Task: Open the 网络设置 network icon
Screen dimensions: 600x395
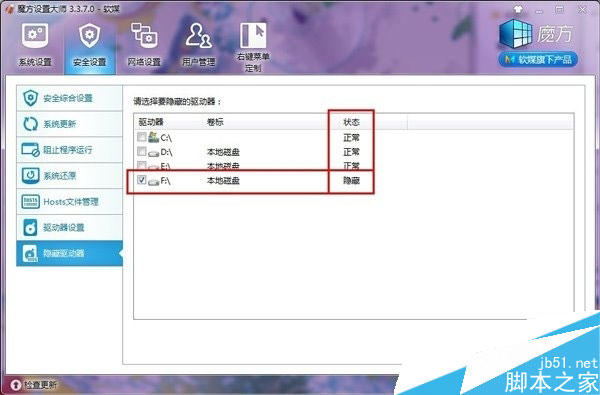Action: click(143, 36)
